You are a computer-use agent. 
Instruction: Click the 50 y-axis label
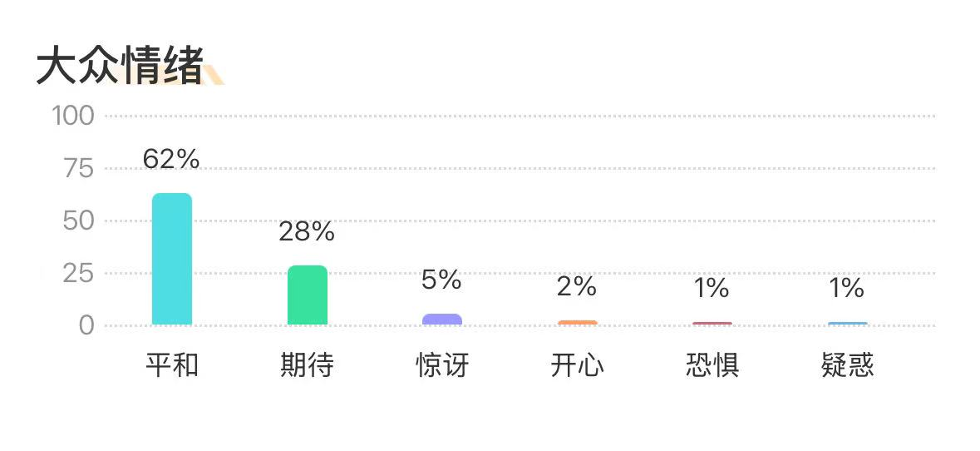pyautogui.click(x=79, y=221)
